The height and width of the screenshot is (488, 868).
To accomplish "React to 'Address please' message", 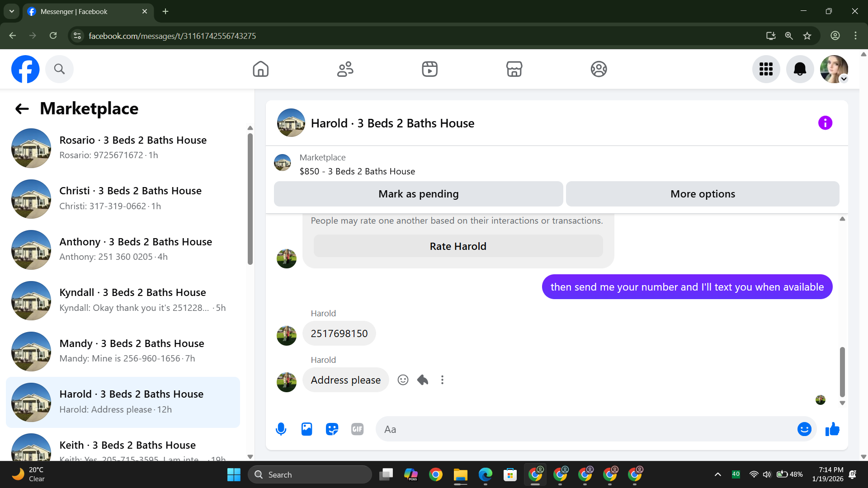I will coord(403,380).
